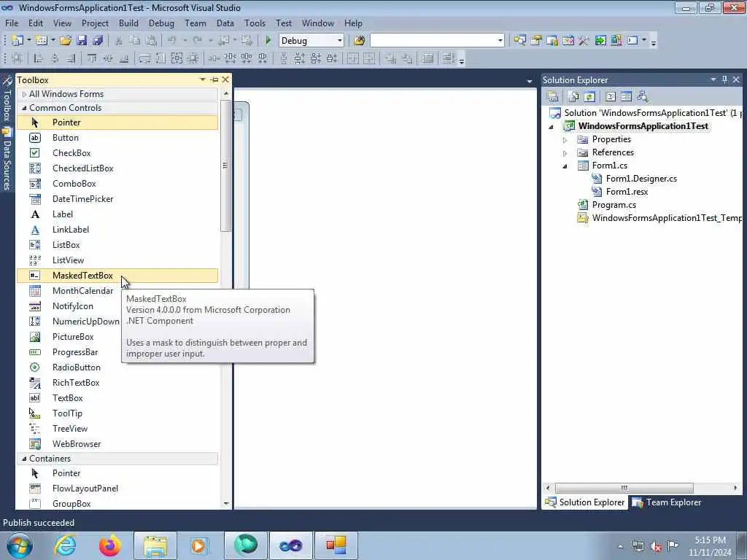Select the MaskedTextBox control
747x560 pixels.
point(117,275)
